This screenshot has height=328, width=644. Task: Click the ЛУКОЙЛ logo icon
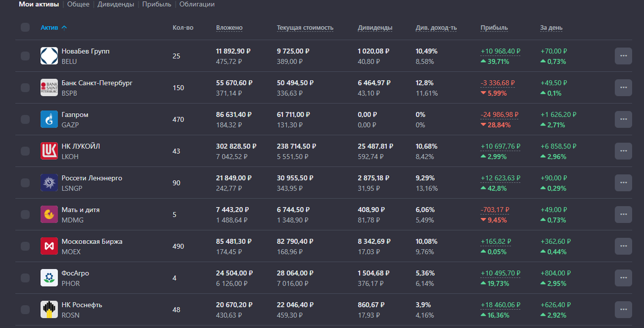click(x=49, y=151)
